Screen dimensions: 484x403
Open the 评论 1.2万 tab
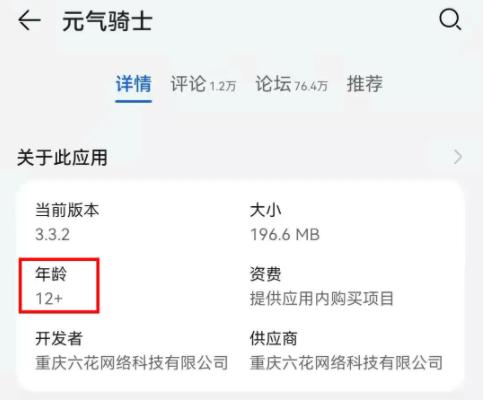tap(203, 84)
